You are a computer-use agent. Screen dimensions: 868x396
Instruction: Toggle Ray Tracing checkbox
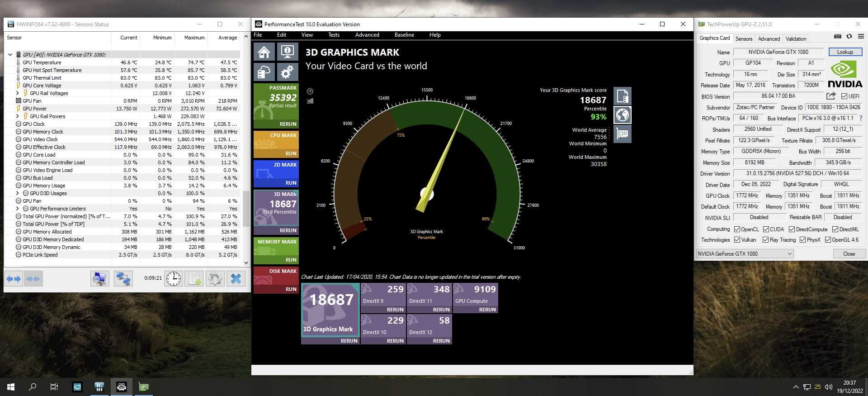[765, 240]
